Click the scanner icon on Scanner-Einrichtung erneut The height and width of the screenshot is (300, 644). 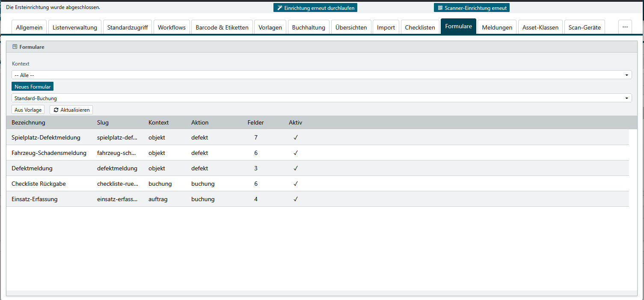(x=440, y=8)
